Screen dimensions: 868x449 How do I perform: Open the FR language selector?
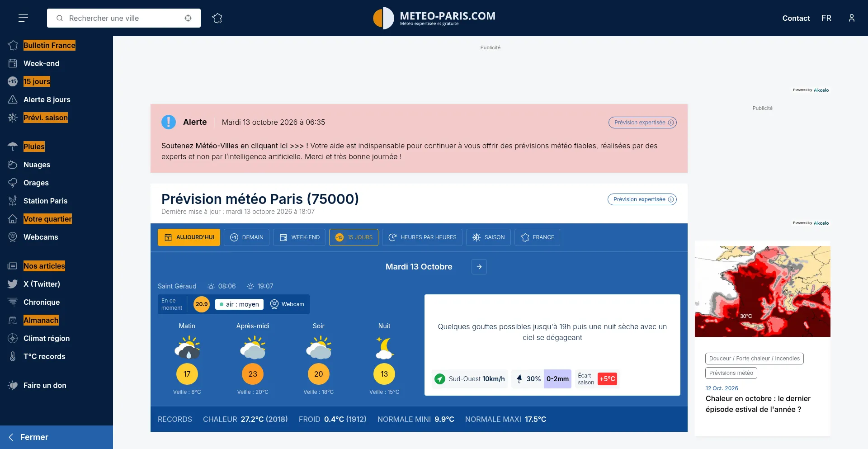point(826,18)
